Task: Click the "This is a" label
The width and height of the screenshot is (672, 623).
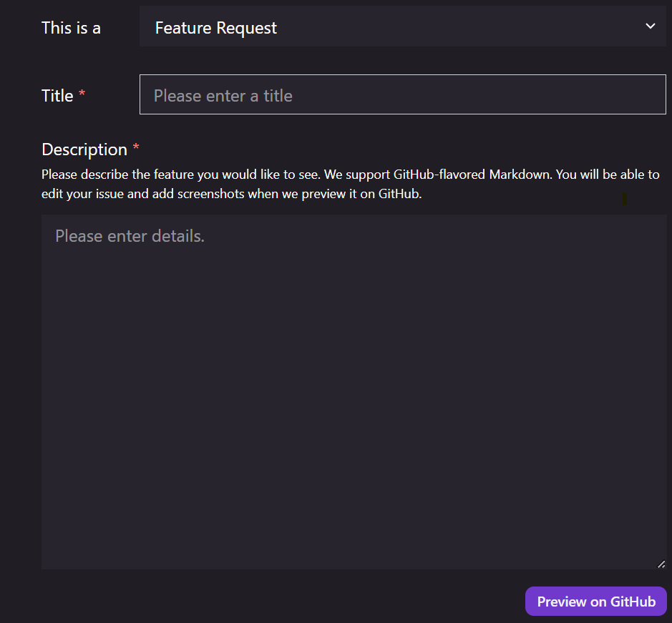Action: (x=71, y=29)
